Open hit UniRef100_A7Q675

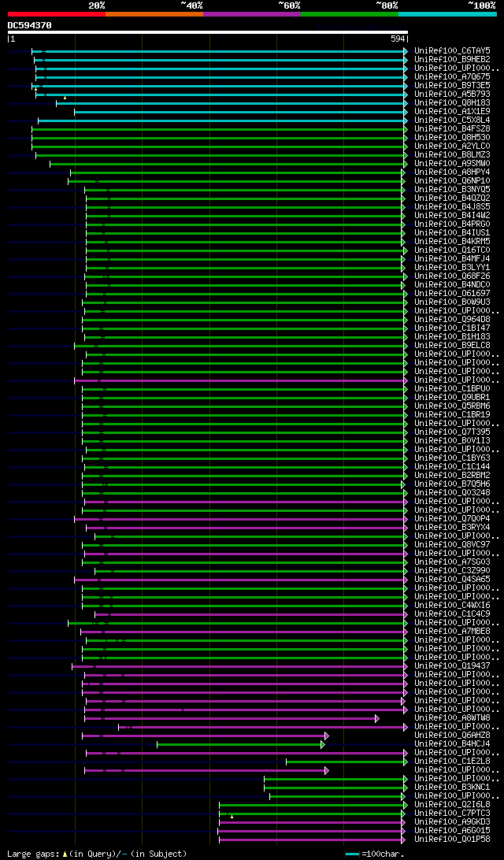pyautogui.click(x=453, y=77)
